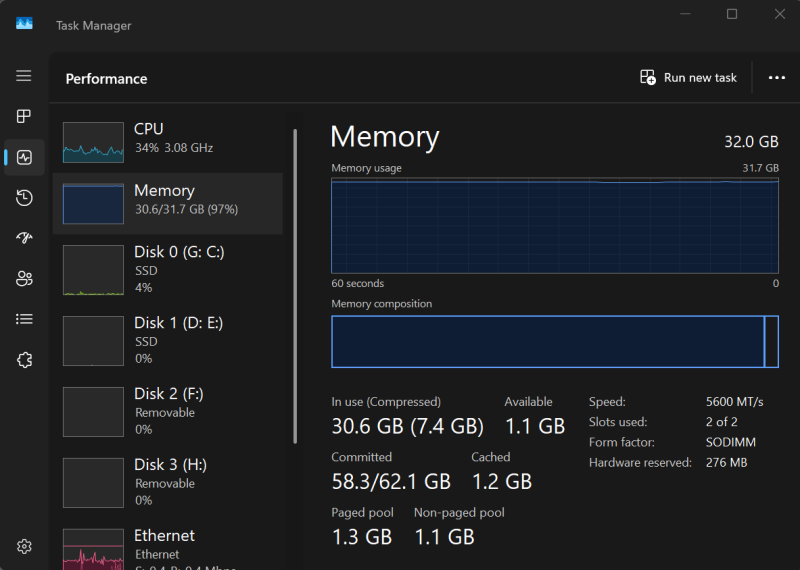Click the Disk 0 mini graph thumbnail
This screenshot has height=570, width=800.
(93, 270)
